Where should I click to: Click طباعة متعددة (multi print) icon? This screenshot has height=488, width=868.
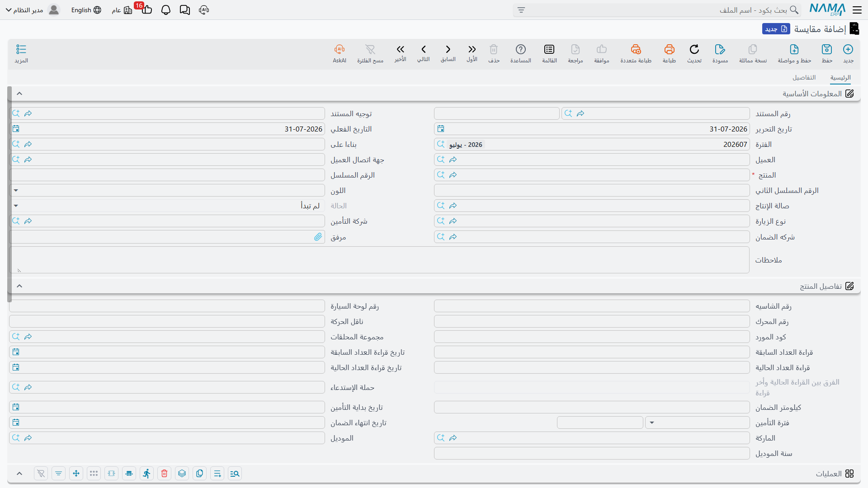(x=636, y=53)
